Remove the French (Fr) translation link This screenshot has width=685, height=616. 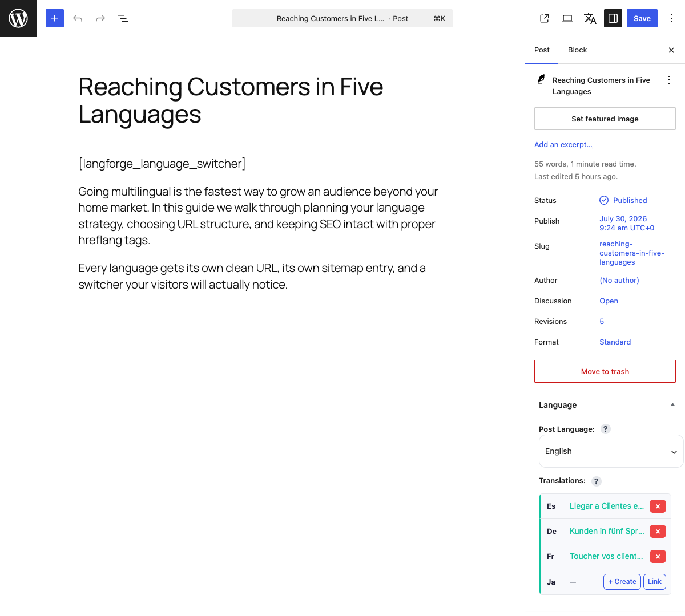(x=658, y=556)
